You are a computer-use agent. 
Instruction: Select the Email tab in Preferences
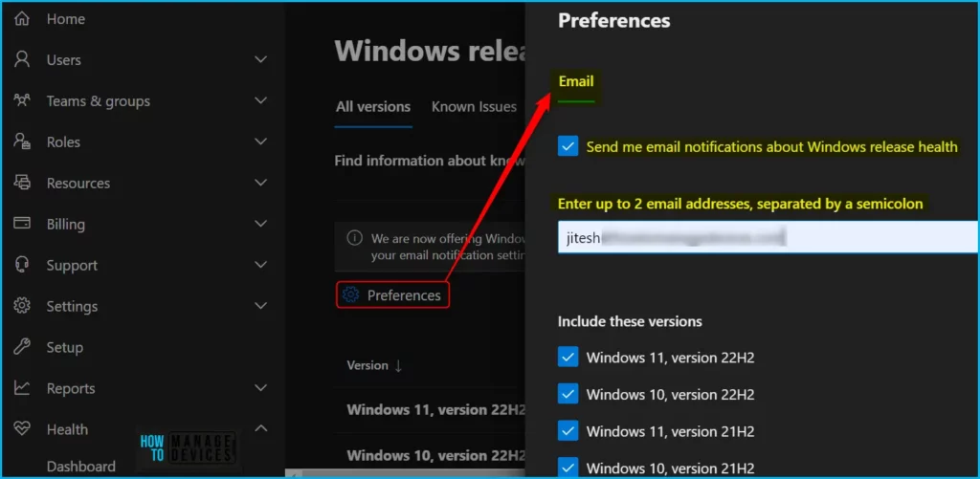click(575, 81)
